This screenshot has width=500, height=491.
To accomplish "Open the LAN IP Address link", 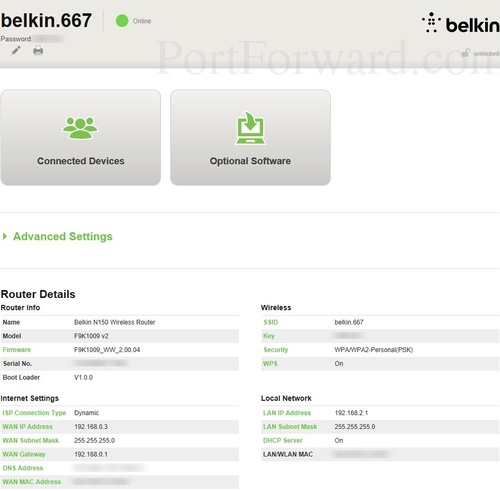I will tap(287, 413).
